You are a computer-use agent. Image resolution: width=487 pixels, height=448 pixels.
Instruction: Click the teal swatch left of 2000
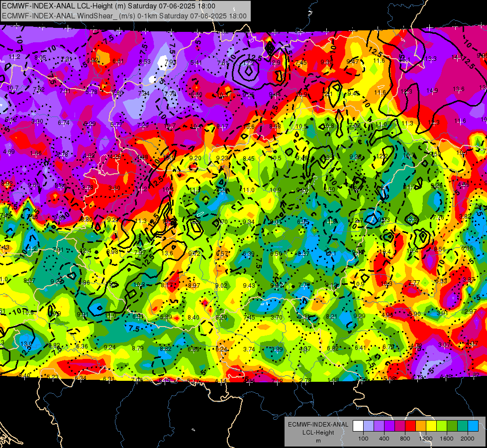pos(462,426)
